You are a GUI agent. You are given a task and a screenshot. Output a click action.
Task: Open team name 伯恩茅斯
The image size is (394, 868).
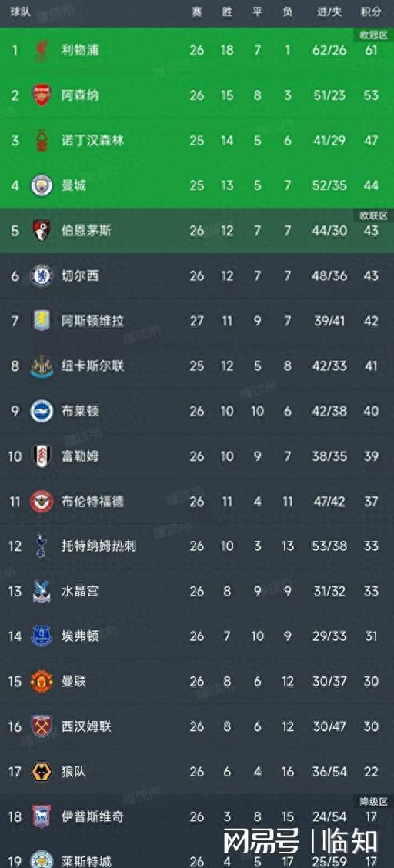point(86,230)
